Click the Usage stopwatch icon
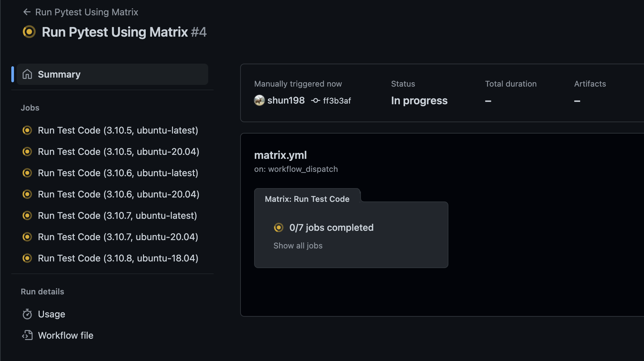 pos(27,314)
